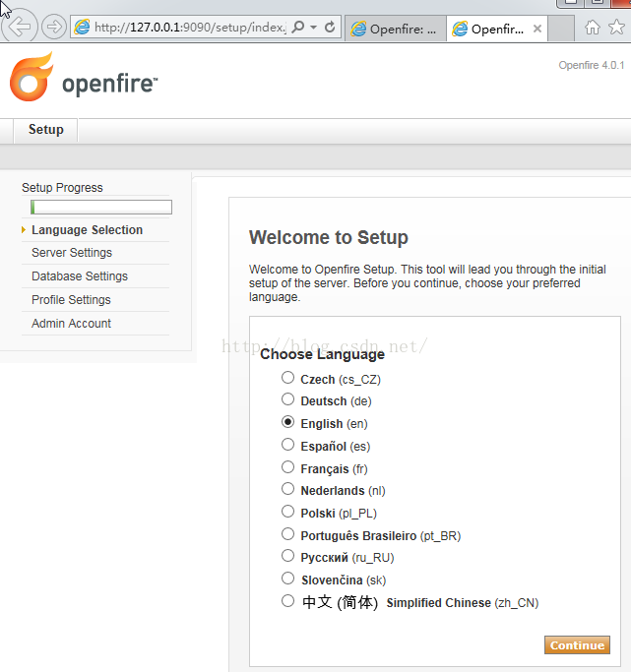Viewport: 631px width, 672px height.
Task: Click the Welcome to Setup heading
Action: [329, 237]
